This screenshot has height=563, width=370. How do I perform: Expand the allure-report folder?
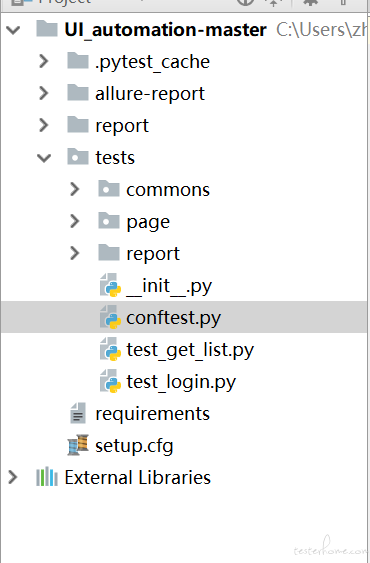pyautogui.click(x=44, y=93)
